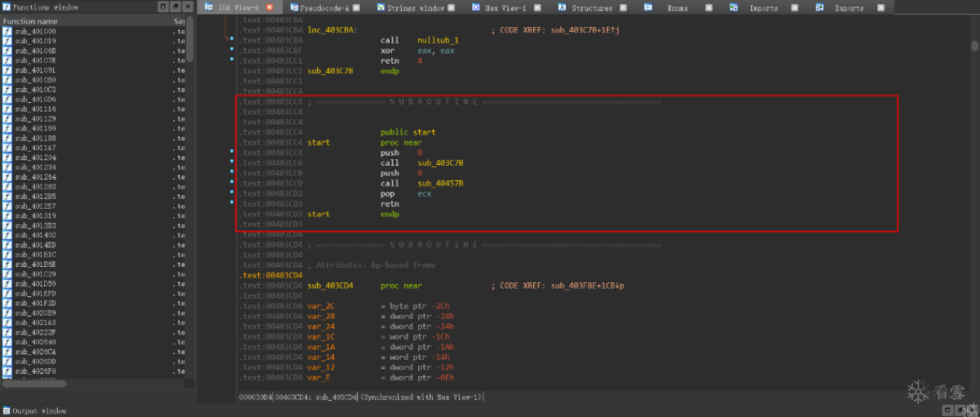Float the Functions window panel
The height and width of the screenshot is (417, 980).
point(174,7)
